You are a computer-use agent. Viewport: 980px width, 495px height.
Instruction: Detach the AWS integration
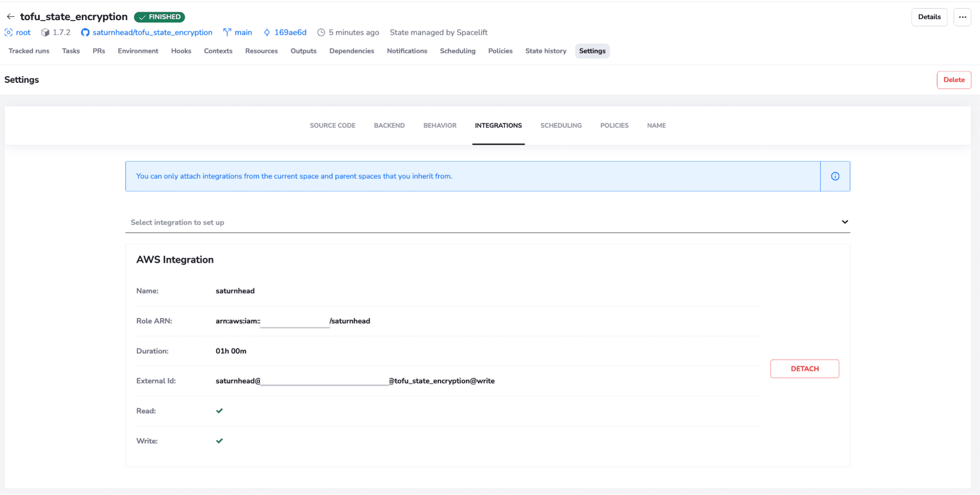[804, 369]
